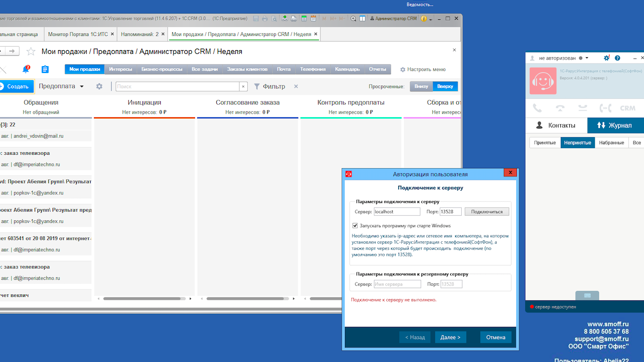
Task: Open the calendar icon in top toolbar
Action: tap(313, 19)
